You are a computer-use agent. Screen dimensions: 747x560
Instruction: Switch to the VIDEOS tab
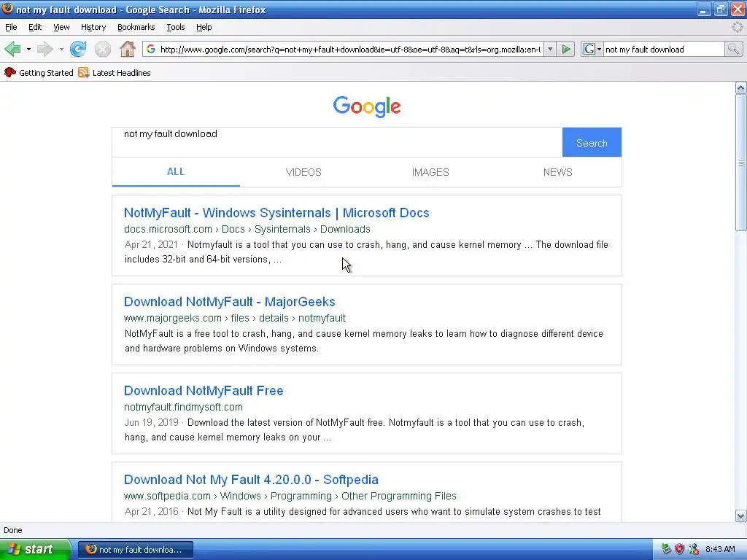click(303, 172)
